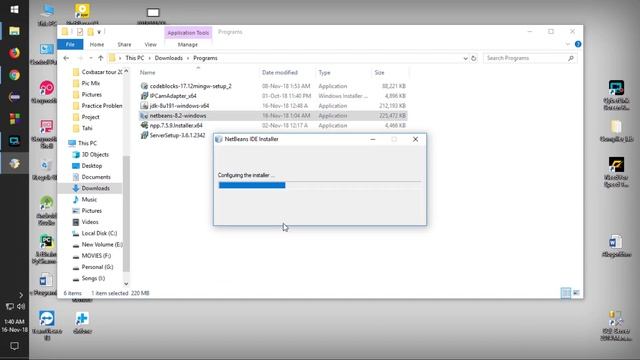640x360 pixels.
Task: Click the installer progress bar
Action: point(320,185)
